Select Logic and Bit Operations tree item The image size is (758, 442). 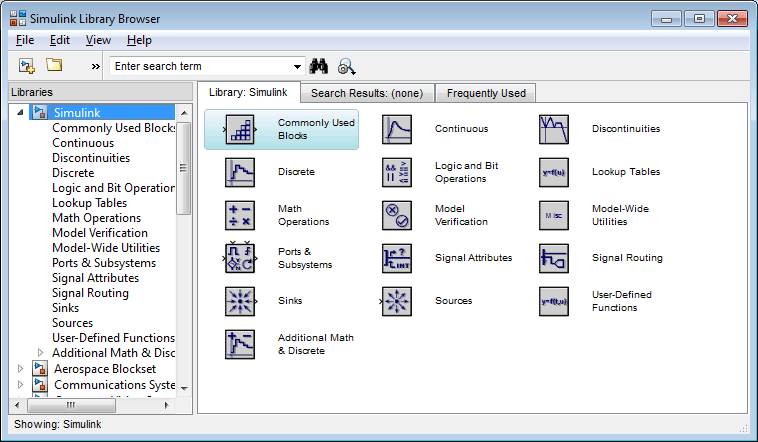tap(114, 188)
